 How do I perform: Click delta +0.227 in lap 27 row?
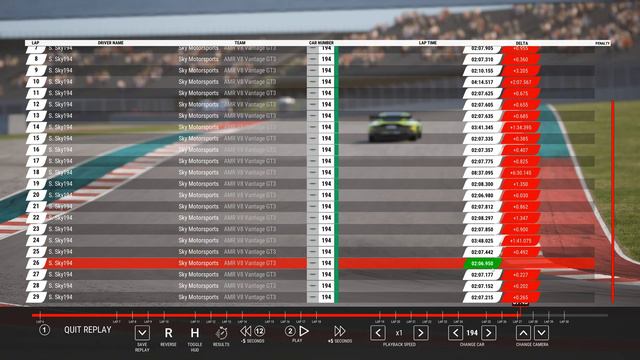pos(520,275)
